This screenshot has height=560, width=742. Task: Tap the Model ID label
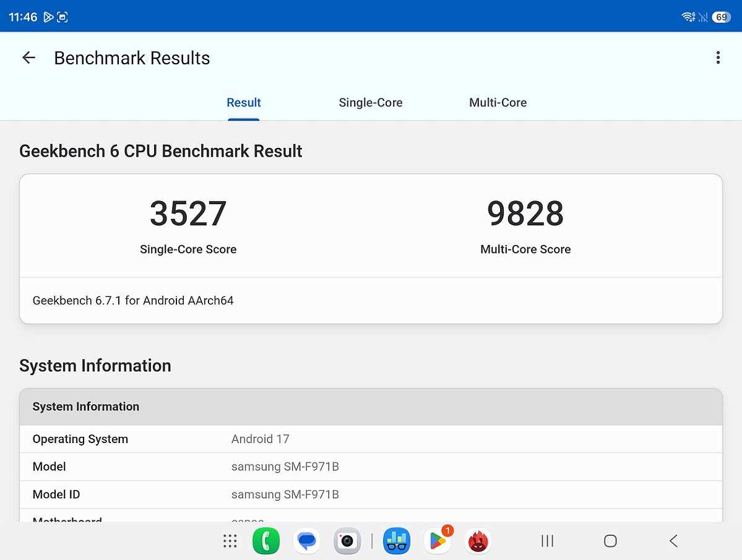click(x=56, y=495)
